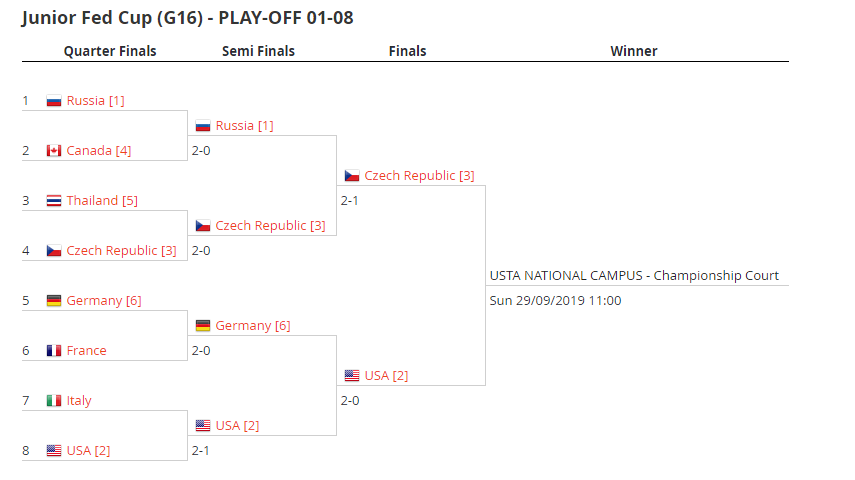Open Germany [6] quarter finals link
Screen dimensions: 855x480
(x=104, y=301)
